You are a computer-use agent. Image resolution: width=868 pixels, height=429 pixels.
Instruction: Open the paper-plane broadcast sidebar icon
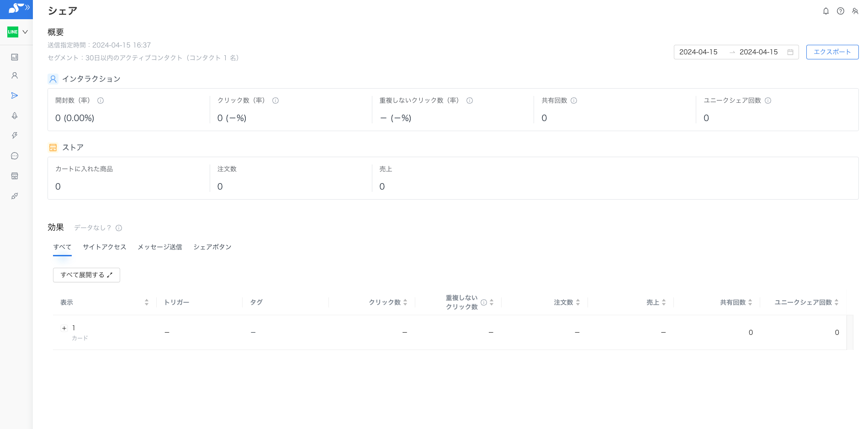[15, 95]
